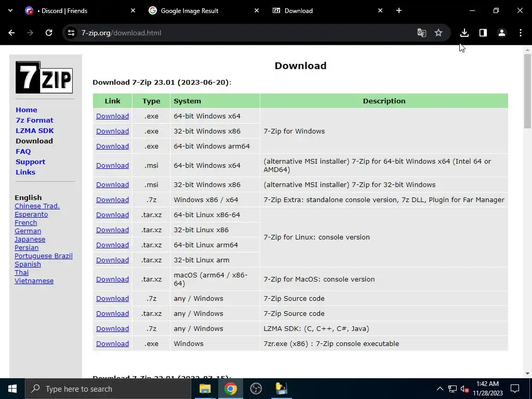The image size is (532, 399).
Task: Click Chrome icon in taskbar
Action: [230, 389]
